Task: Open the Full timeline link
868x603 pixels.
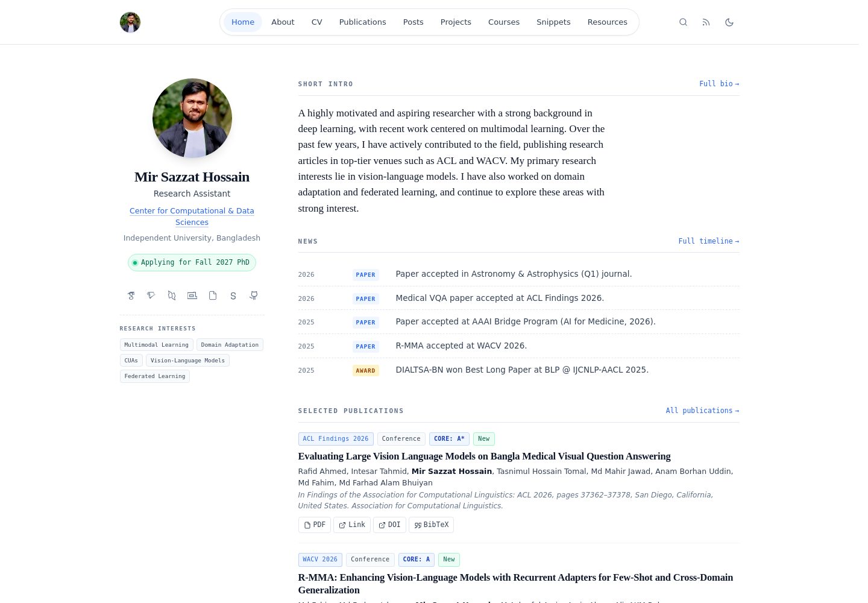Action: tap(709, 241)
